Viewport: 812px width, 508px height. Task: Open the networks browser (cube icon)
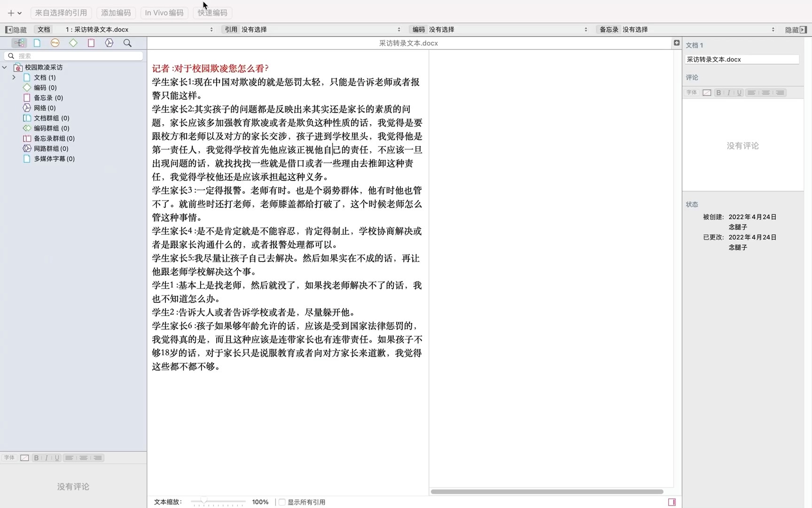pyautogui.click(x=109, y=43)
